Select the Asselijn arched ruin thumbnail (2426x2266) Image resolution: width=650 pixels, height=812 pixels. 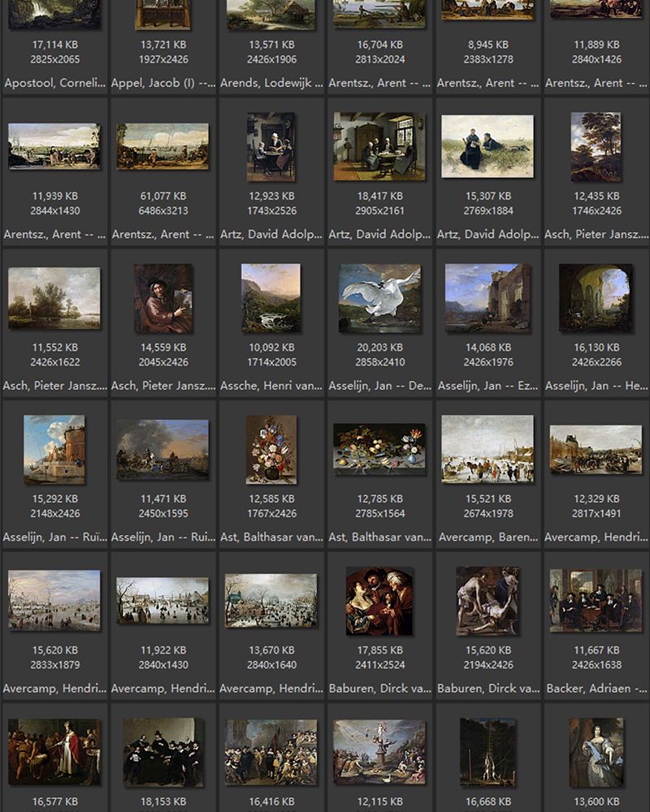coord(596,298)
